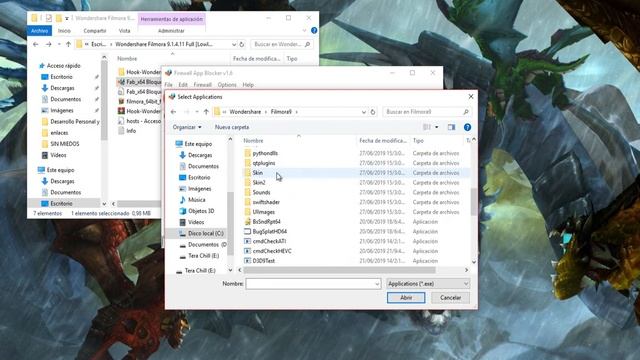Click the Cancelar button
Viewport: 640px width, 360px height.
(451, 298)
